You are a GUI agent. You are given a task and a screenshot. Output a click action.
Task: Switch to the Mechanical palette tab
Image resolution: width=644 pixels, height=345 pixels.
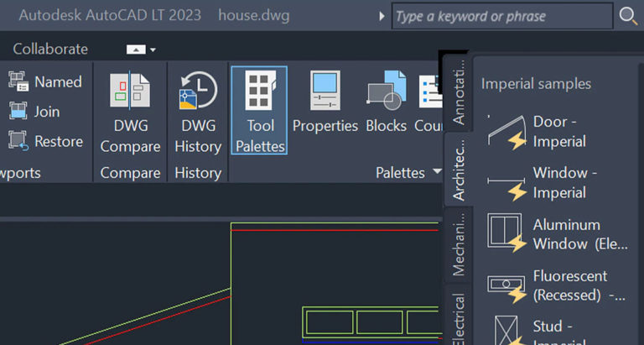tap(459, 244)
